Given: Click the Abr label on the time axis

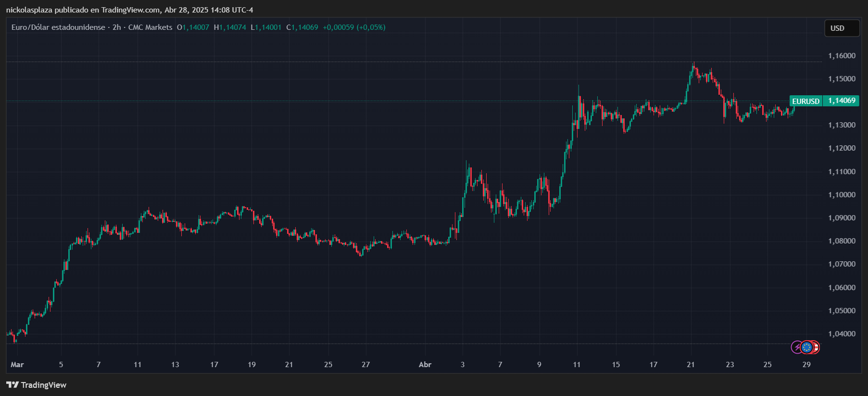Looking at the screenshot, I should click(425, 365).
